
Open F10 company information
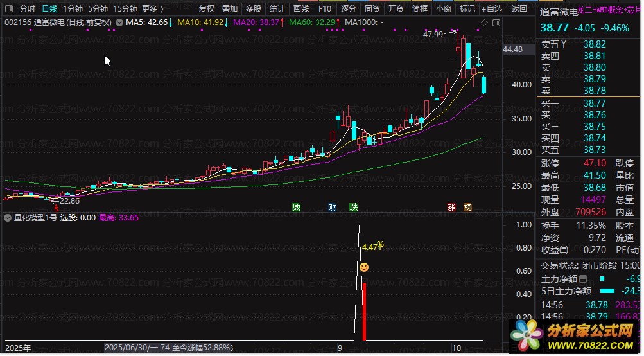tap(325, 8)
